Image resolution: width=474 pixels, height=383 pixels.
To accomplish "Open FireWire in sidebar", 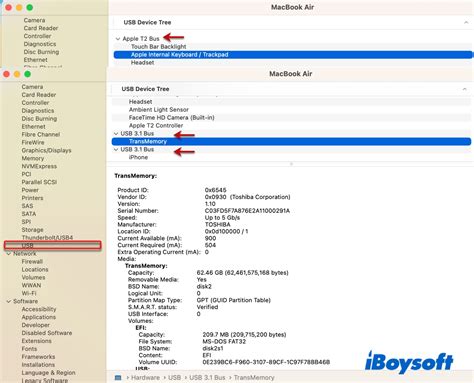I will (x=33, y=142).
